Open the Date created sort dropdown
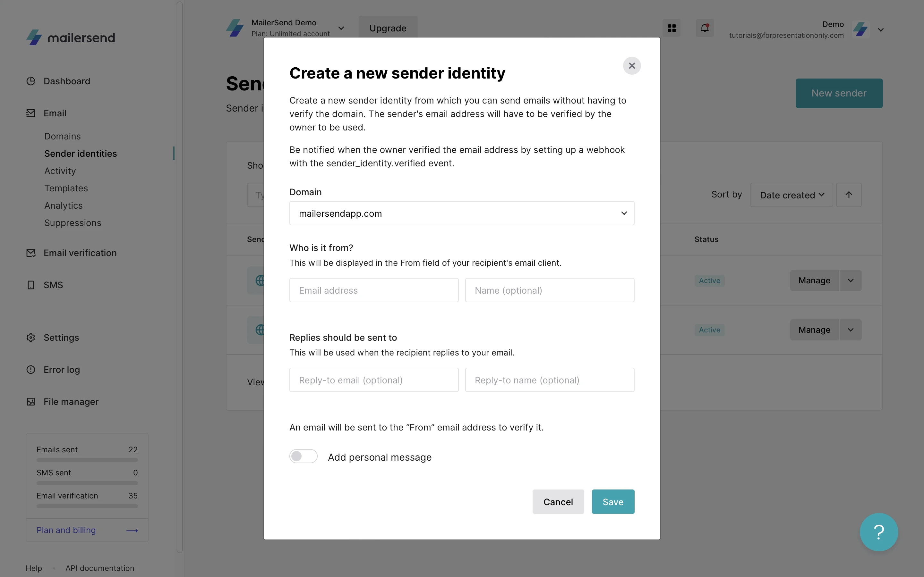924x577 pixels. (791, 195)
